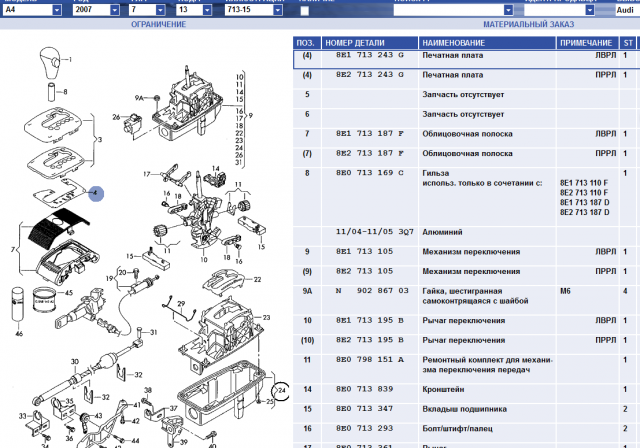Select part number 8E1 713 195 B

pos(370,320)
